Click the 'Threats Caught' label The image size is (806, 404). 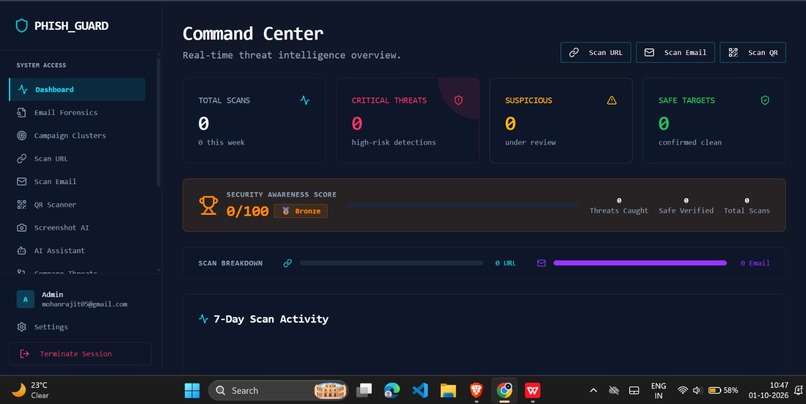[x=619, y=211]
